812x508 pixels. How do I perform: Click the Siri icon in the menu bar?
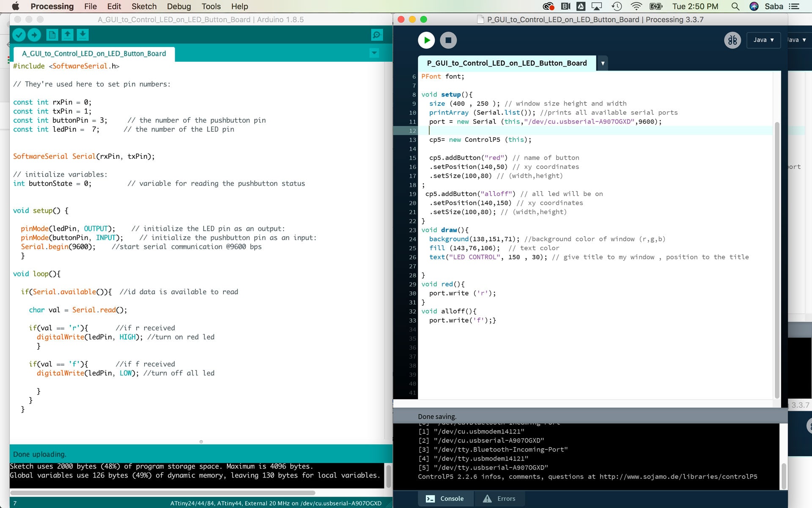[754, 6]
